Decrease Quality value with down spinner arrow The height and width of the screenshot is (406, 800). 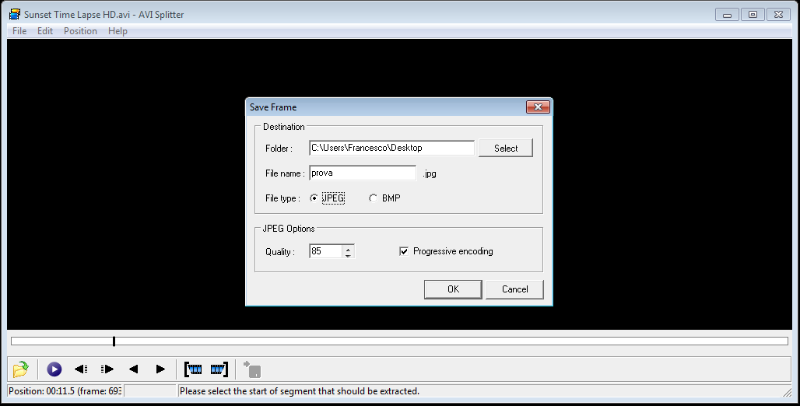(348, 255)
